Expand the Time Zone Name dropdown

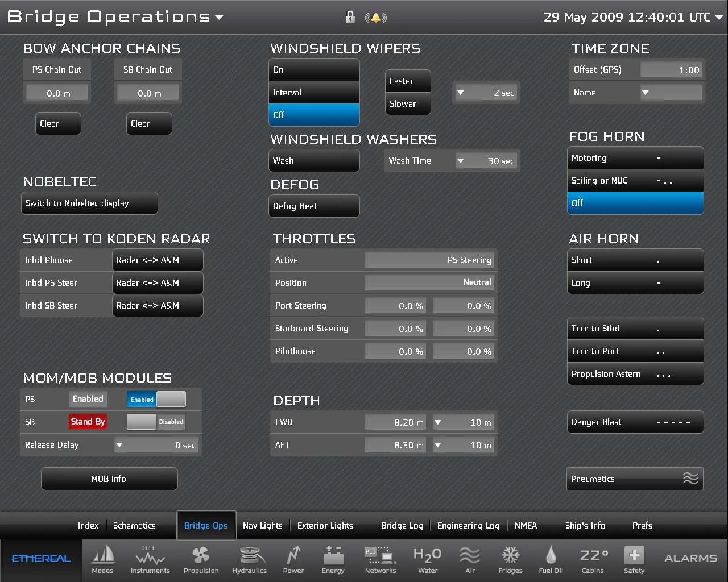coord(646,93)
